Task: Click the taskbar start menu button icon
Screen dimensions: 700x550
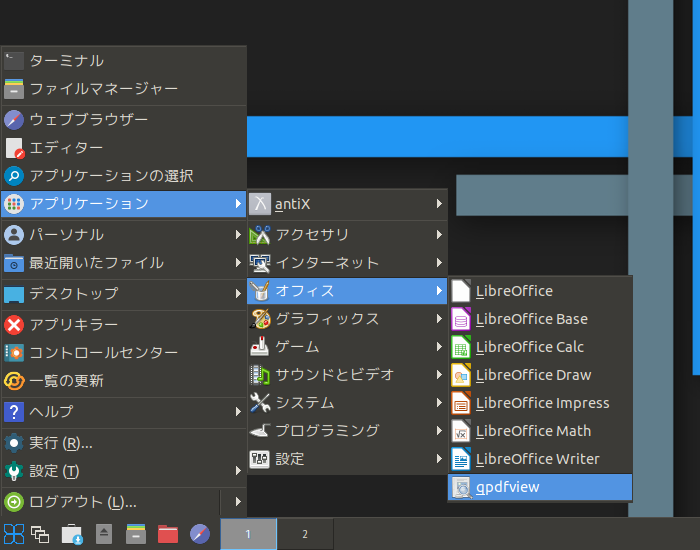Action: [x=14, y=534]
